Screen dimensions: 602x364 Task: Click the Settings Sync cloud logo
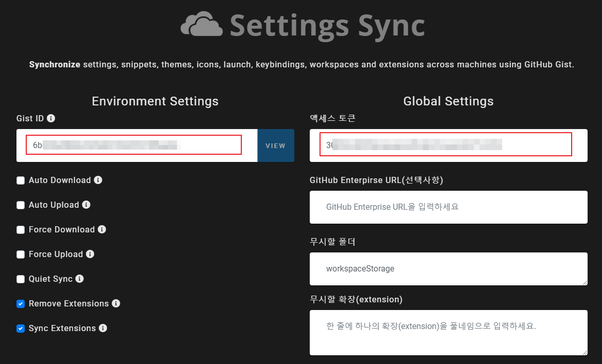pyautogui.click(x=202, y=24)
